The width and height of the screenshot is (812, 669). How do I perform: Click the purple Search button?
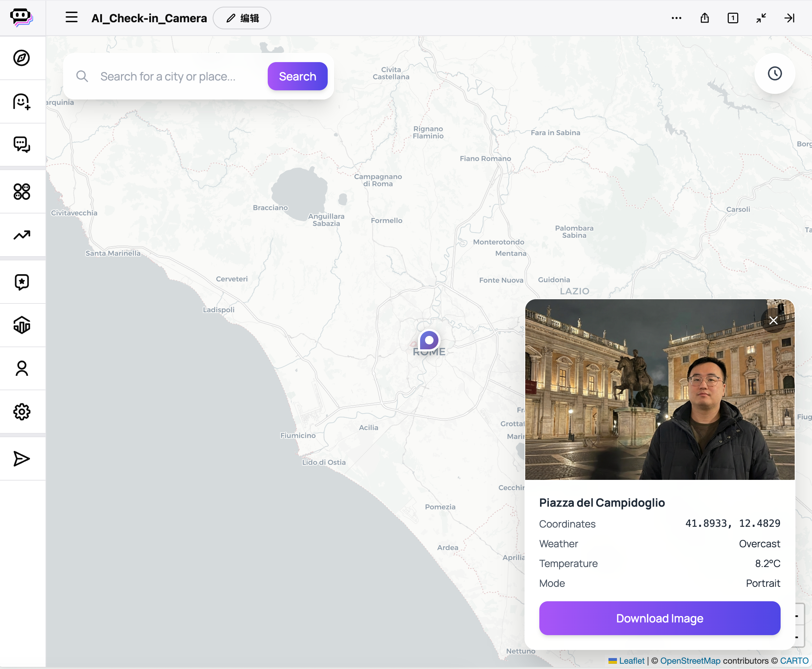[297, 76]
